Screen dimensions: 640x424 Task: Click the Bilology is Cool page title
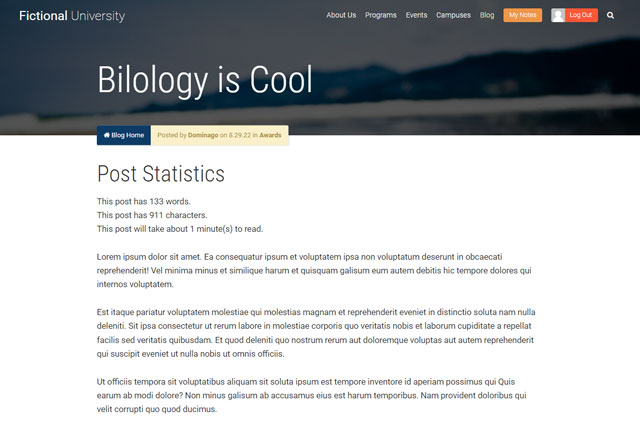click(205, 80)
